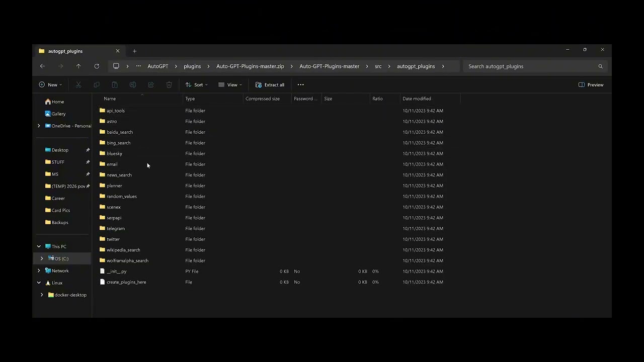Click the Network icon in sidebar
The height and width of the screenshot is (362, 644).
[48, 270]
